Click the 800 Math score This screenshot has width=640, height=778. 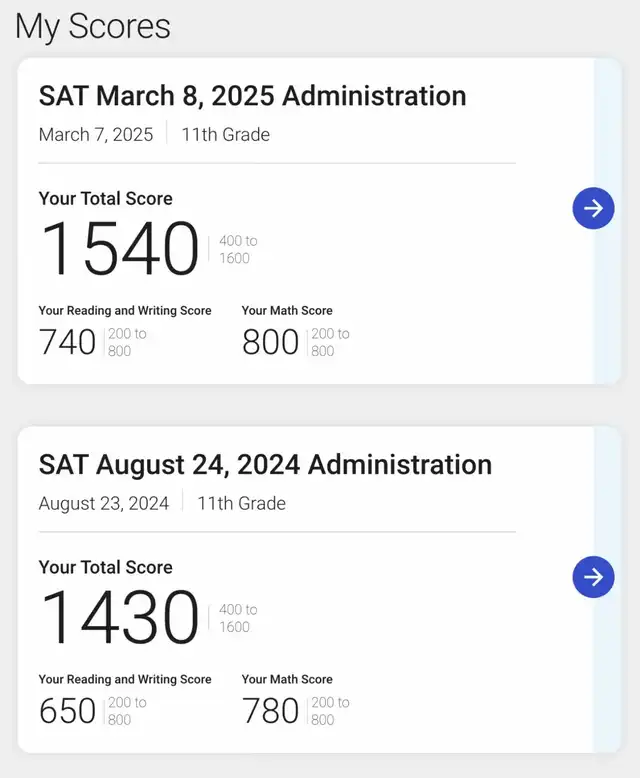(270, 342)
